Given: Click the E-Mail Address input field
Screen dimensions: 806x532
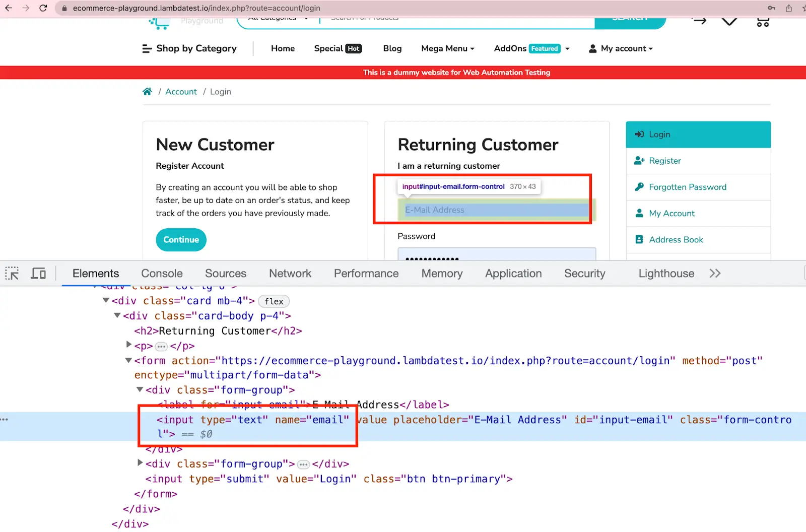Looking at the screenshot, I should [x=496, y=210].
